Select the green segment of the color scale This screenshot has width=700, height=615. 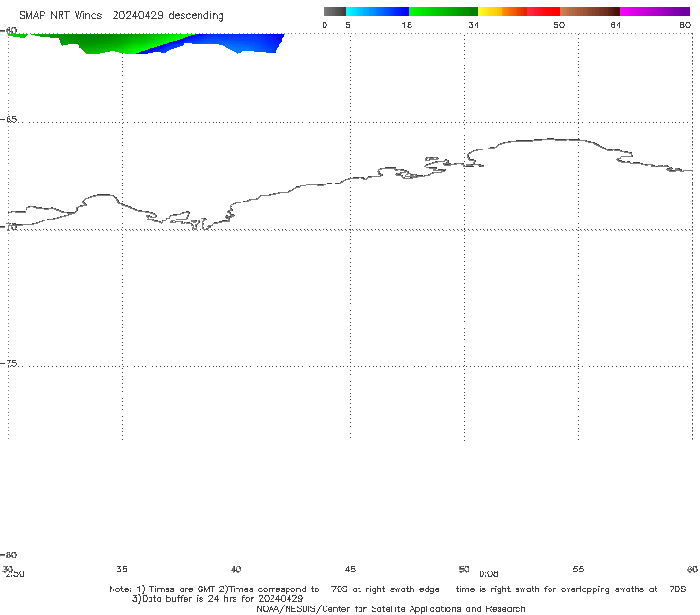coord(443,11)
